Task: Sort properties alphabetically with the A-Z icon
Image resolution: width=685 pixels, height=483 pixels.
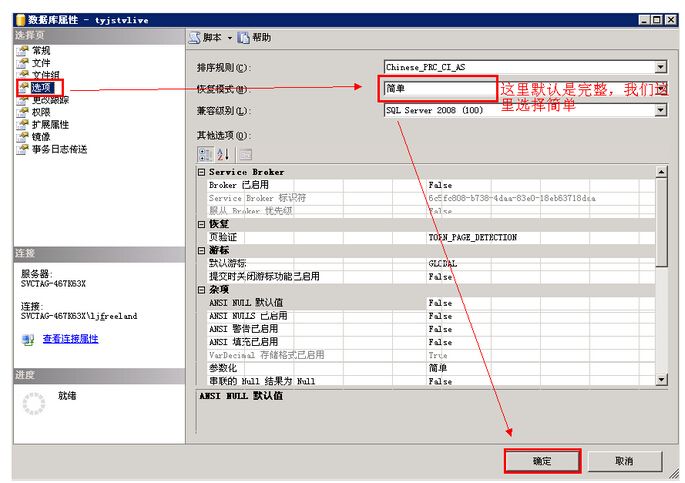Action: (x=223, y=154)
